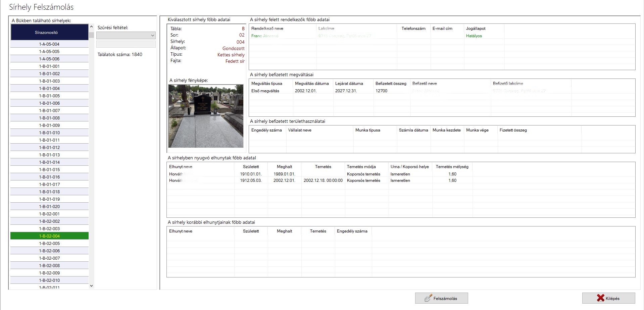Select the Első megváltás row
Image resolution: width=644 pixels, height=310 pixels.
coord(265,91)
